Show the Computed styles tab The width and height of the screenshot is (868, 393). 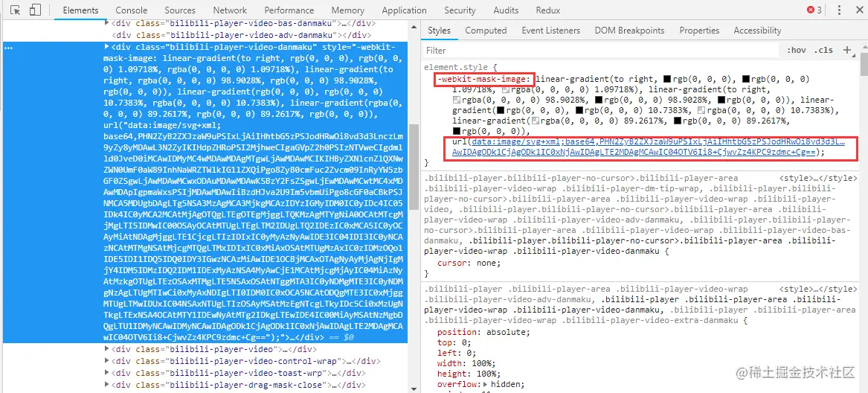click(x=486, y=31)
